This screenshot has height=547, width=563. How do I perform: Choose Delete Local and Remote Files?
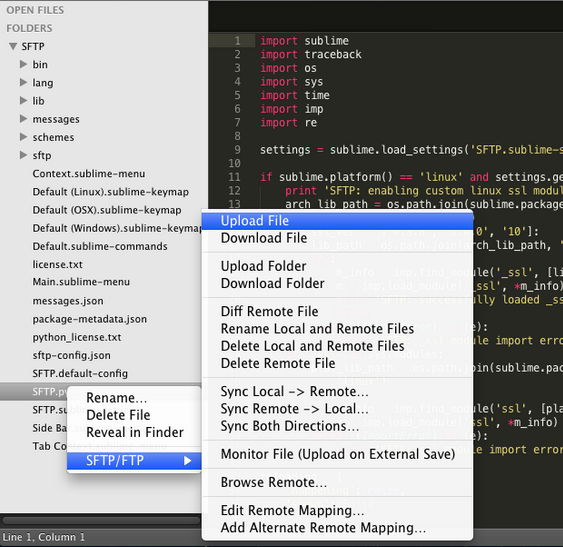click(338, 346)
